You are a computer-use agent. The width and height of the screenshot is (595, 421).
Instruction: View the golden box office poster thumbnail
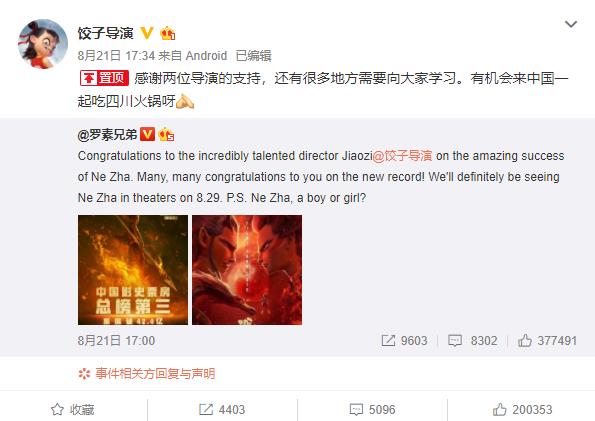tap(133, 270)
